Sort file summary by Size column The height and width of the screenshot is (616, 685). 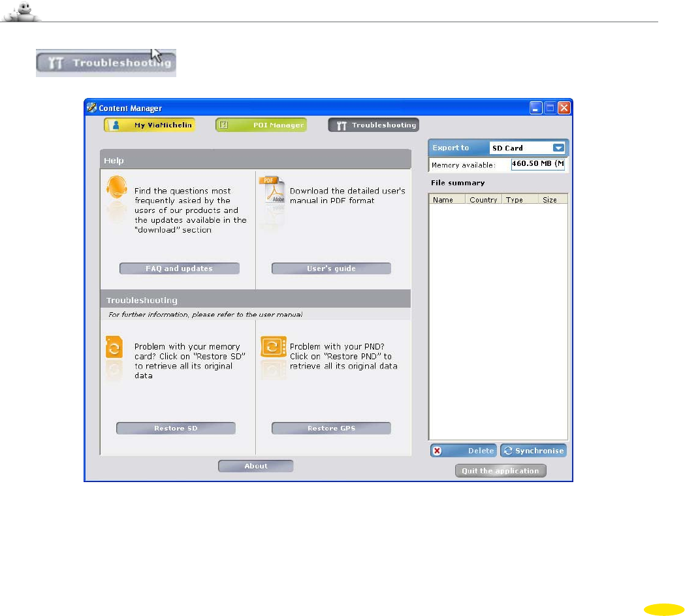552,200
